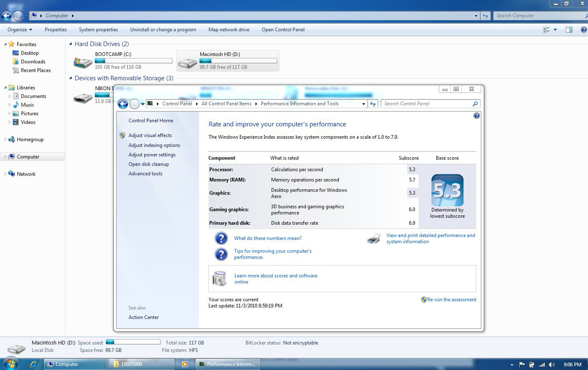The image size is (588, 370).
Task: Open Adjust visual effects link
Action: coord(150,135)
